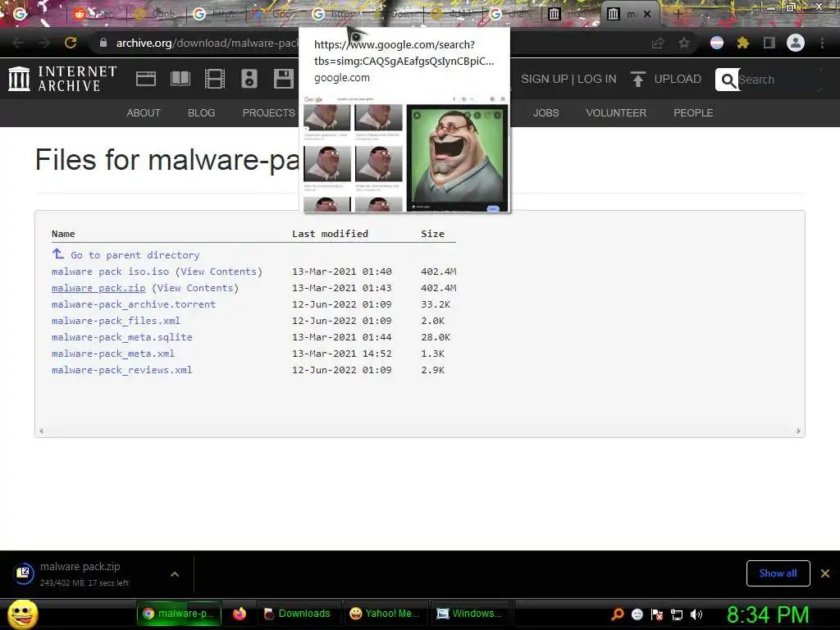Image resolution: width=840 pixels, height=630 pixels.
Task: Open the Audio speaker icon
Action: [x=249, y=79]
